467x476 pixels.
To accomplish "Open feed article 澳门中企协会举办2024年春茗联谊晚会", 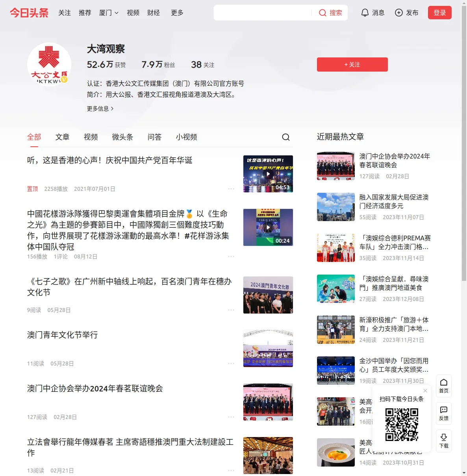I will tap(95, 388).
